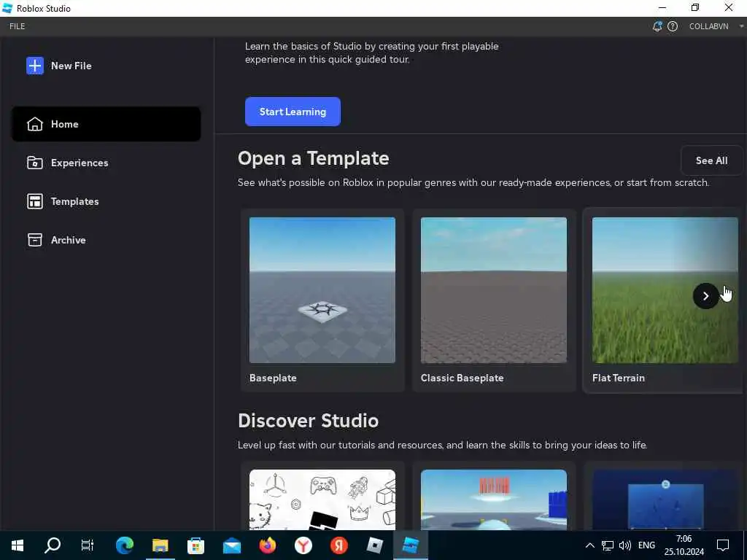Open the network status tray icon
The height and width of the screenshot is (560, 747).
click(608, 545)
